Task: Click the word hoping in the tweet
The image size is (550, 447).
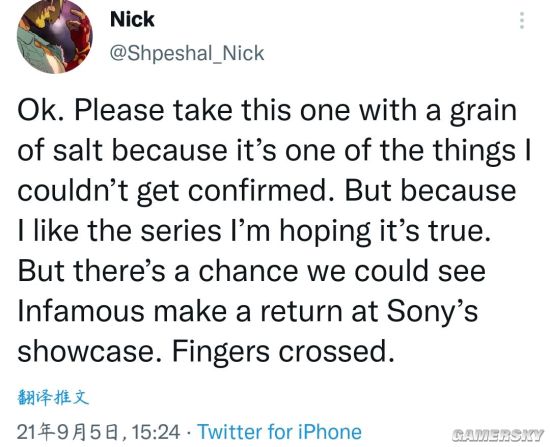Action: (325, 232)
